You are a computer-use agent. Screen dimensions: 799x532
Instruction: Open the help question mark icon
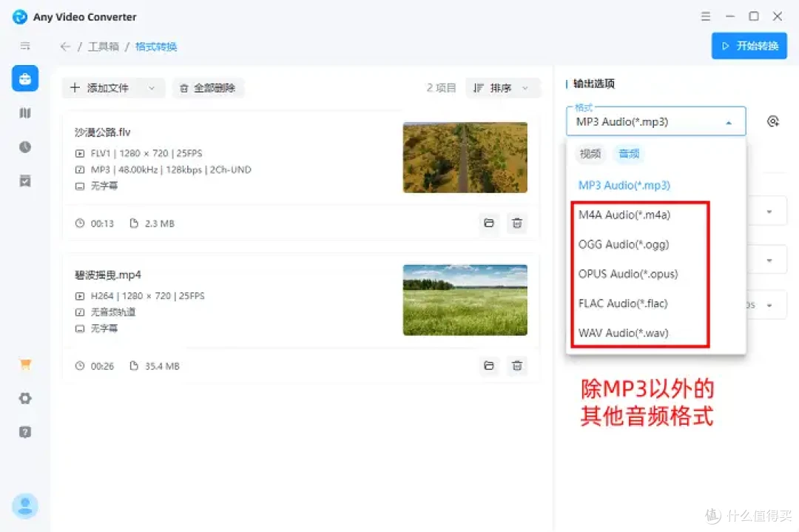click(25, 432)
